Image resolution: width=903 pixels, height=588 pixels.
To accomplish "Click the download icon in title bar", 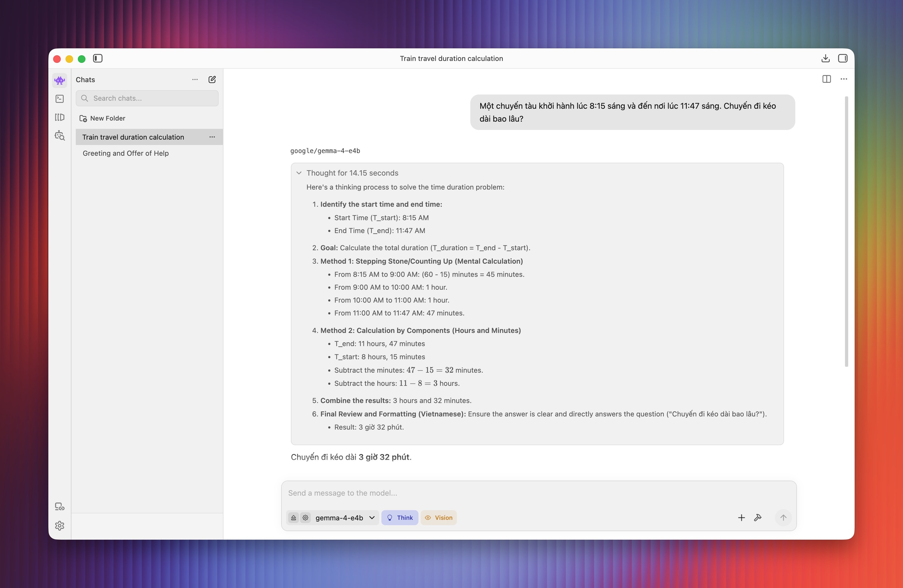I will 825,59.
